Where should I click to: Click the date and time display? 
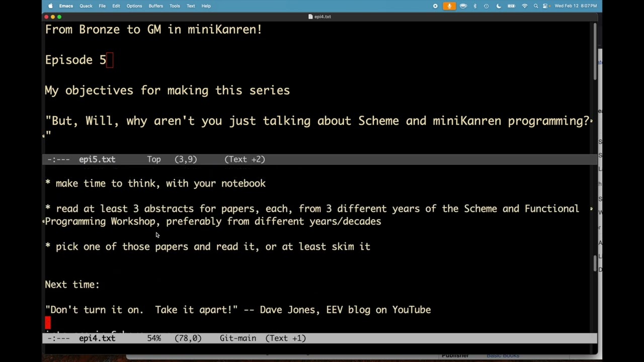(576, 6)
